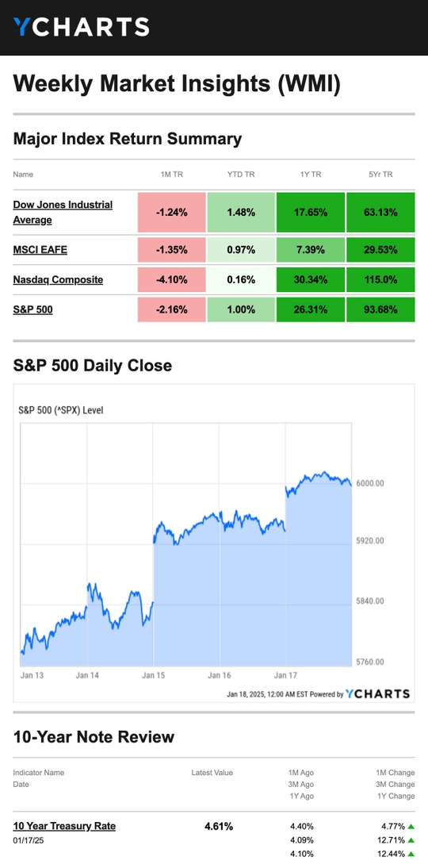Click the 1Y TR column header
The width and height of the screenshot is (428, 868).
310,175
